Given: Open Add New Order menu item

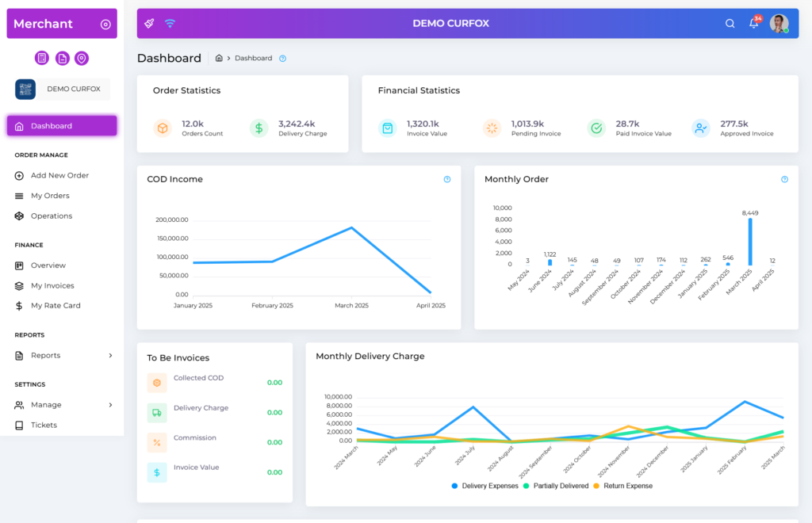Looking at the screenshot, I should coord(62,175).
